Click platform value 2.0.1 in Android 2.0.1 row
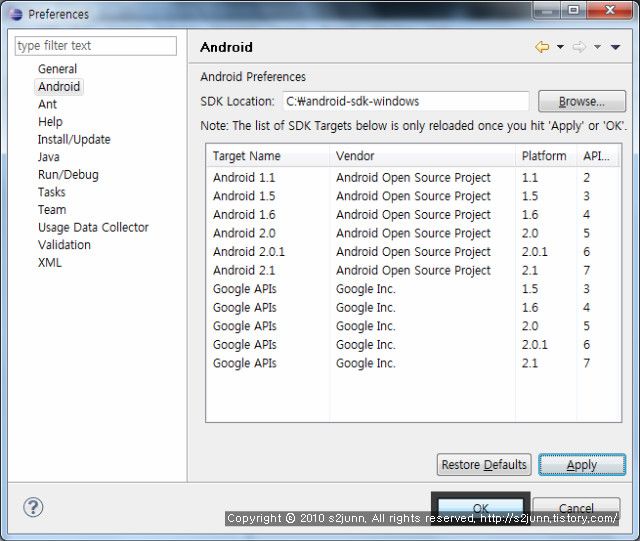This screenshot has width=640, height=541. click(x=534, y=252)
